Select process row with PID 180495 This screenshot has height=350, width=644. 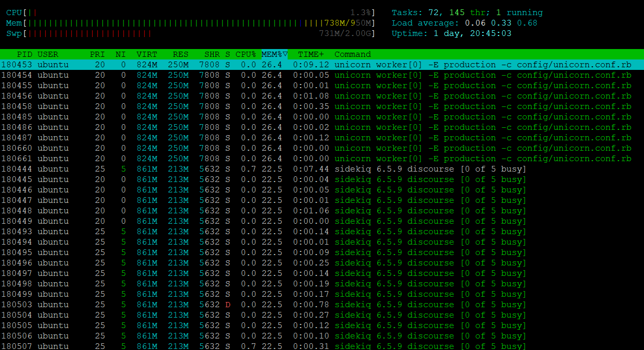(322, 252)
